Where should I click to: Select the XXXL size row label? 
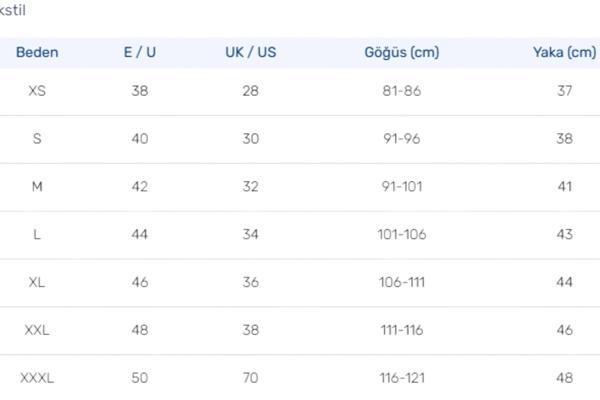coord(37,378)
